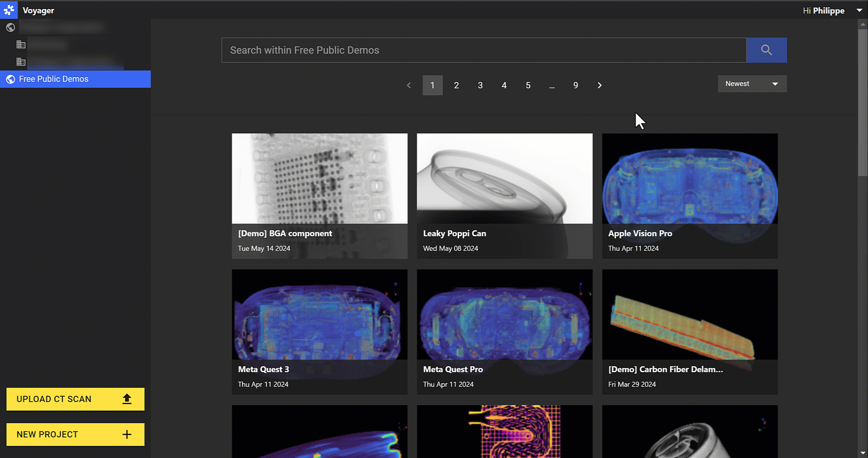Select Free Public Demos in sidebar
This screenshot has height=458, width=868.
click(54, 79)
